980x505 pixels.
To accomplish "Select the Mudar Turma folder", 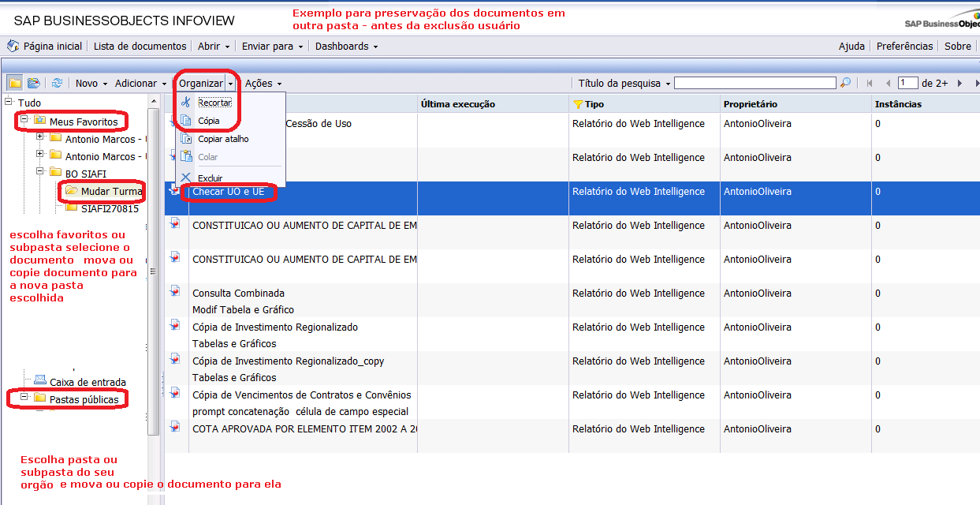I will tap(111, 191).
